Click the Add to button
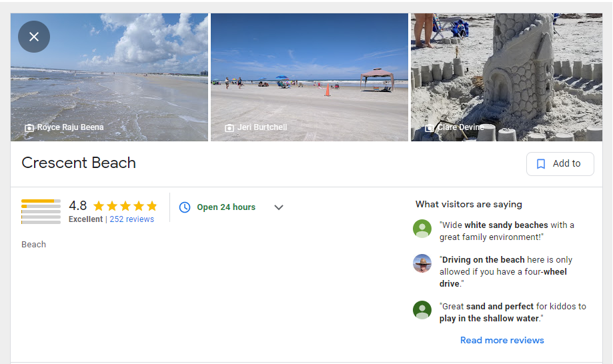The height and width of the screenshot is (364, 613). [560, 163]
